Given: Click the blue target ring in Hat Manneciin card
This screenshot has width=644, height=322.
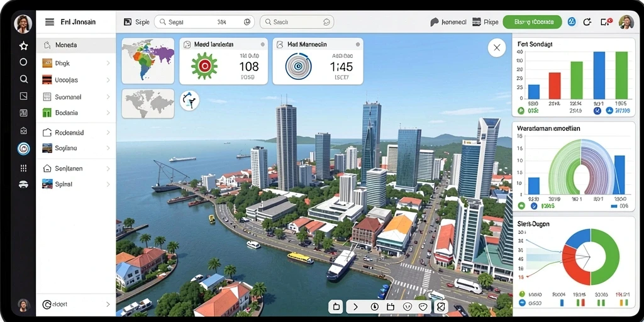Looking at the screenshot, I should pyautogui.click(x=299, y=66).
